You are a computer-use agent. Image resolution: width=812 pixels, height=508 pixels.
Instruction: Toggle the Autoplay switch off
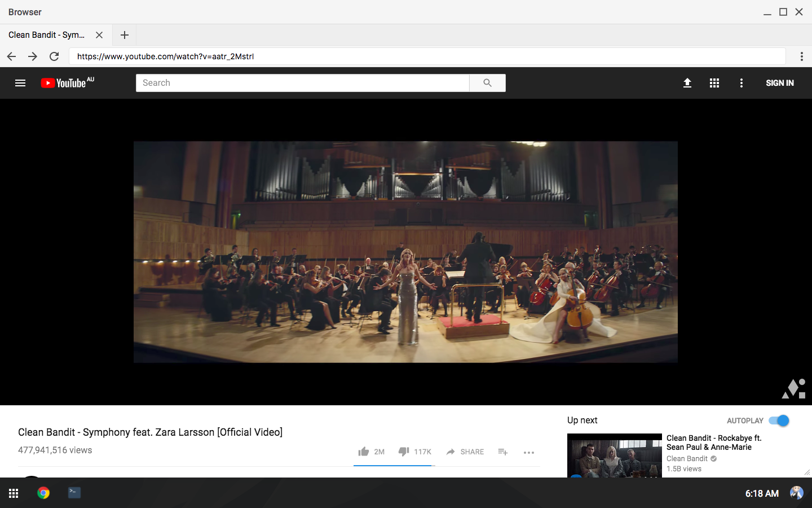[779, 421]
